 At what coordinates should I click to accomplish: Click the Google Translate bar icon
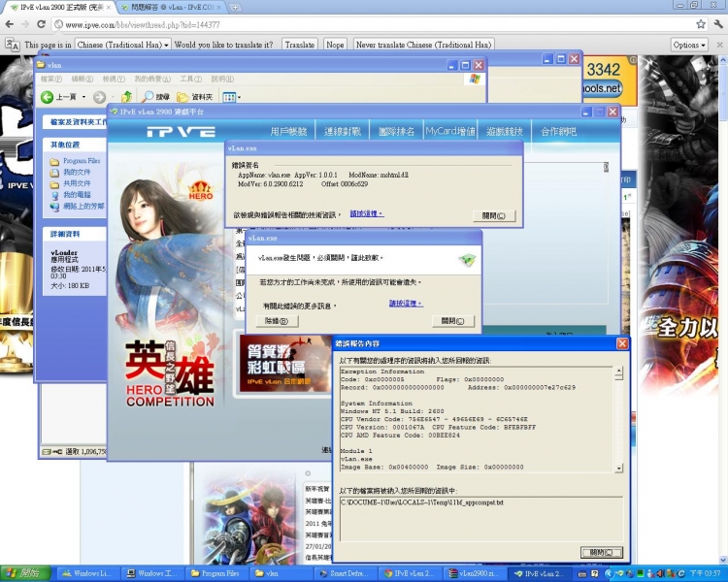click(x=12, y=45)
